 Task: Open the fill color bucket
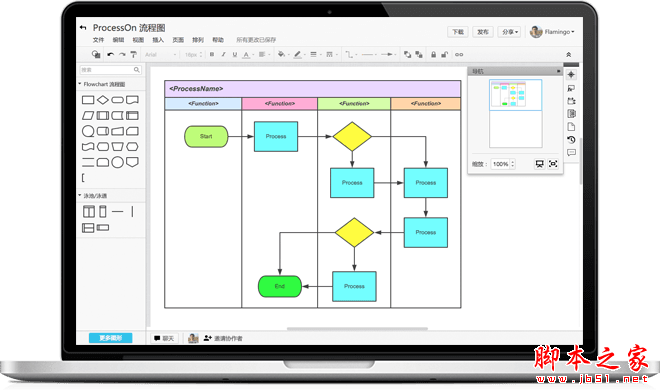[283, 54]
